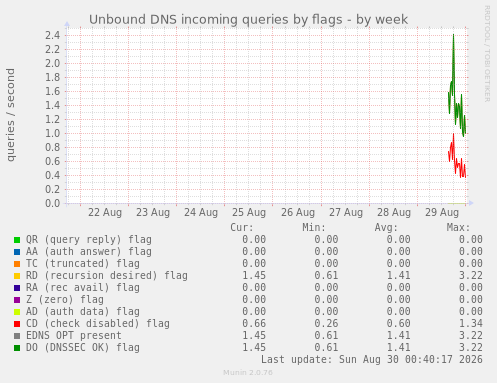Select the 'CD (check disabled) flag' label
Screen dimensions: 497x383
click(x=98, y=324)
